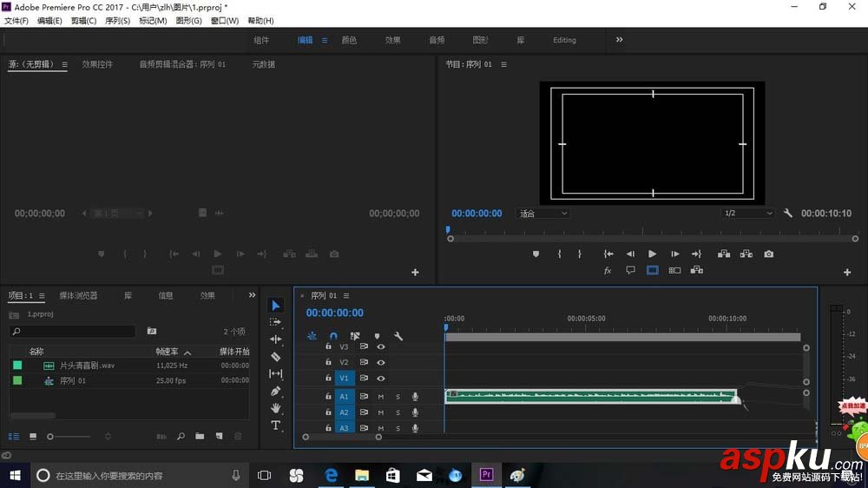The height and width of the screenshot is (488, 868).
Task: Toggle V3 track output eye
Action: tap(381, 346)
